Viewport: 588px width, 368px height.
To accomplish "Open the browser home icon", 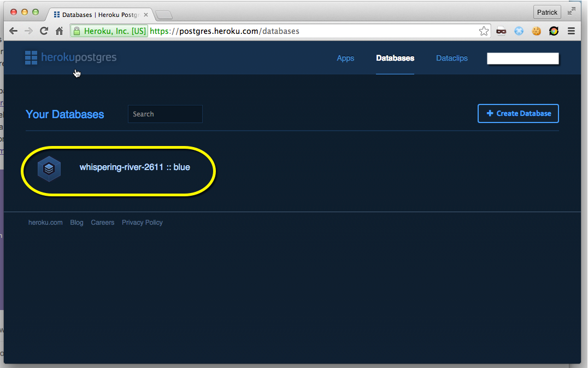I will click(x=59, y=31).
